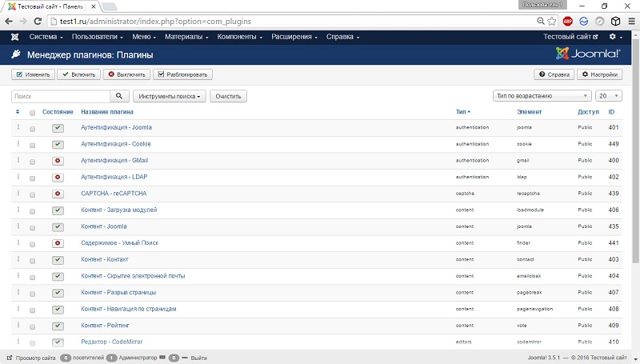
Task: Open the Тестовый сайт site link
Action: [x=570, y=37]
